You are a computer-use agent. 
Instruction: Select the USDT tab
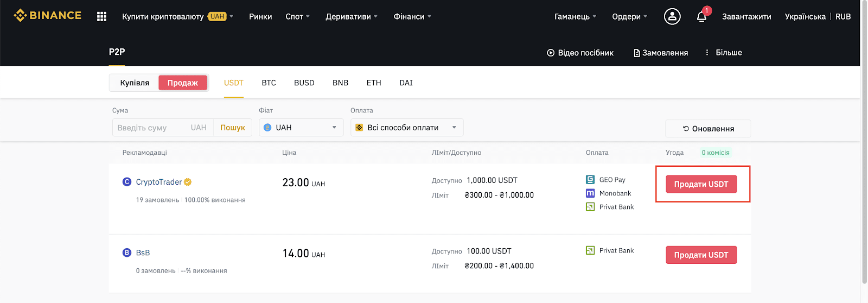click(234, 83)
